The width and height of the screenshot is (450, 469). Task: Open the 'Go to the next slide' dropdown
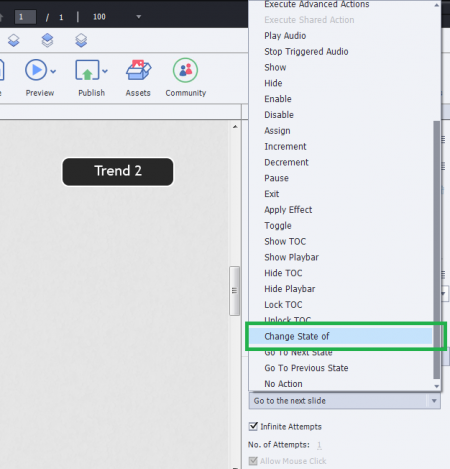pyautogui.click(x=344, y=400)
